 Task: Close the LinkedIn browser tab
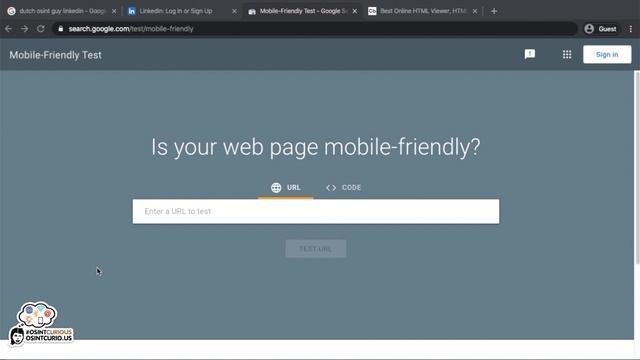tap(234, 11)
